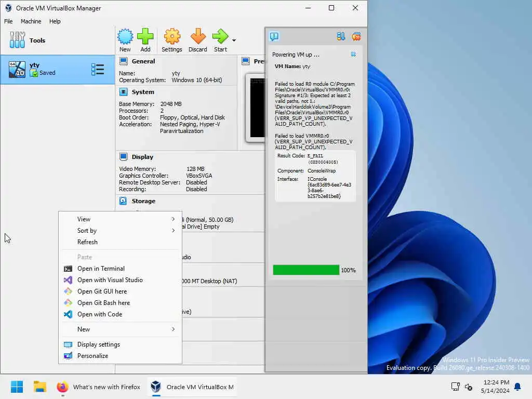This screenshot has height=399, width=532.
Task: Click the System section chip icon
Action: click(124, 92)
